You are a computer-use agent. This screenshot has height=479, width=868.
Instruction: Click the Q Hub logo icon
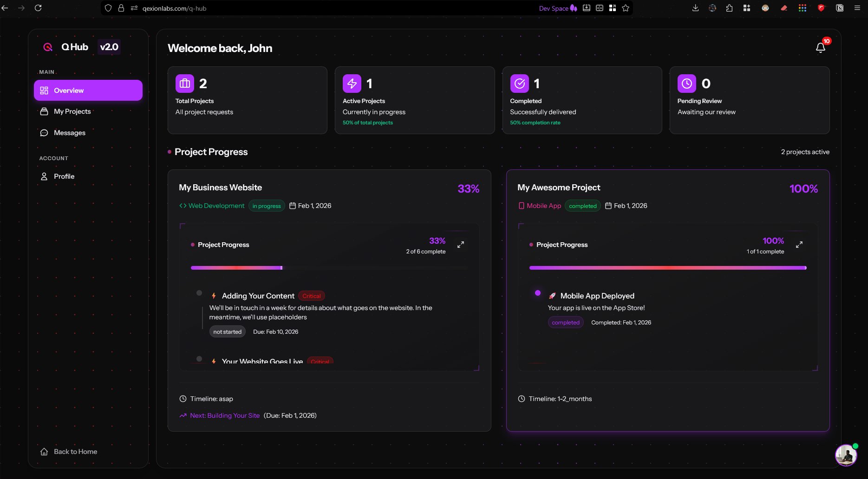tap(48, 47)
